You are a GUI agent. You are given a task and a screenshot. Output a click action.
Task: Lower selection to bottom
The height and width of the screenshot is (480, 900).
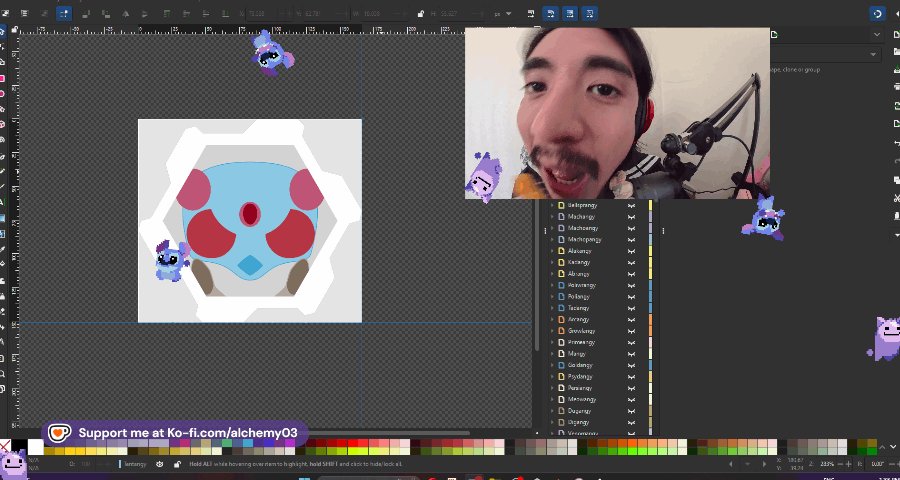point(226,13)
